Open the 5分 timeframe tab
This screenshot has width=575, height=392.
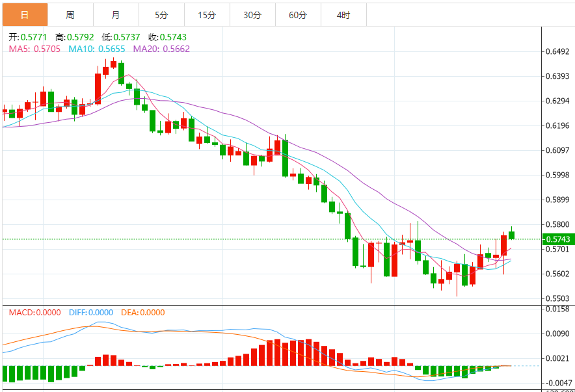click(161, 15)
